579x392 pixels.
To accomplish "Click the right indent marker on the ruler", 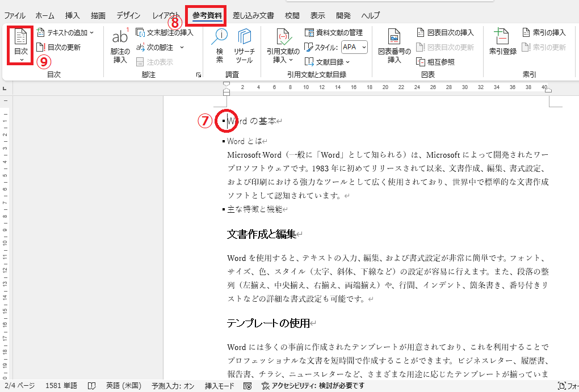I will 548,90.
